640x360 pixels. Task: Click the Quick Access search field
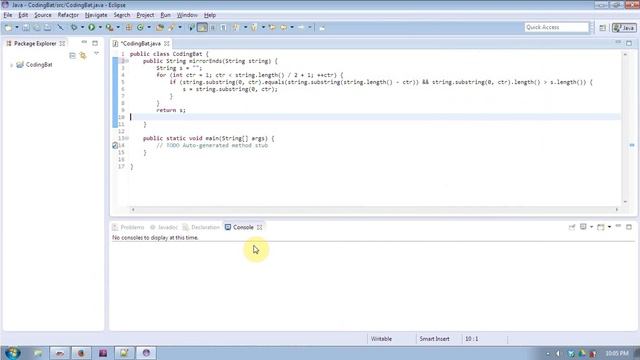point(557,27)
